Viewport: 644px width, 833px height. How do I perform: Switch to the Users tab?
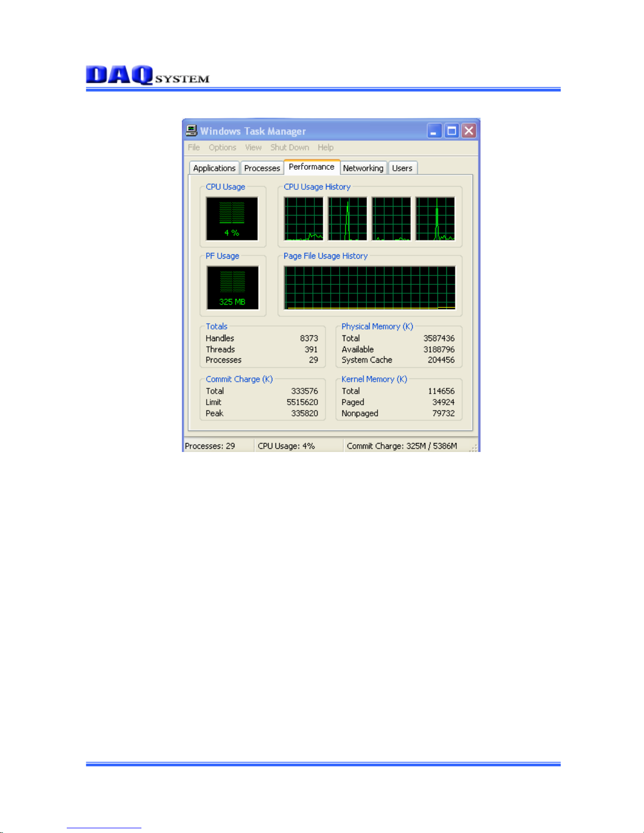[x=402, y=168]
